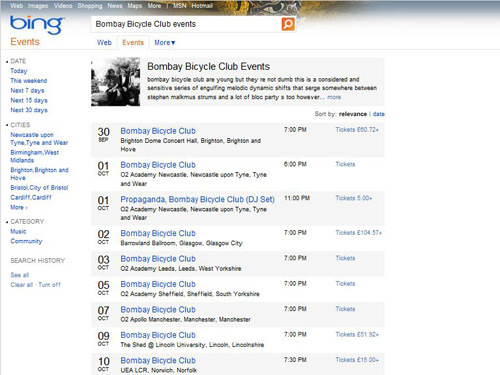This screenshot has width=500, height=375.
Task: Open Tickets for the 6:00 PM Newcastle event
Action: coord(345,164)
